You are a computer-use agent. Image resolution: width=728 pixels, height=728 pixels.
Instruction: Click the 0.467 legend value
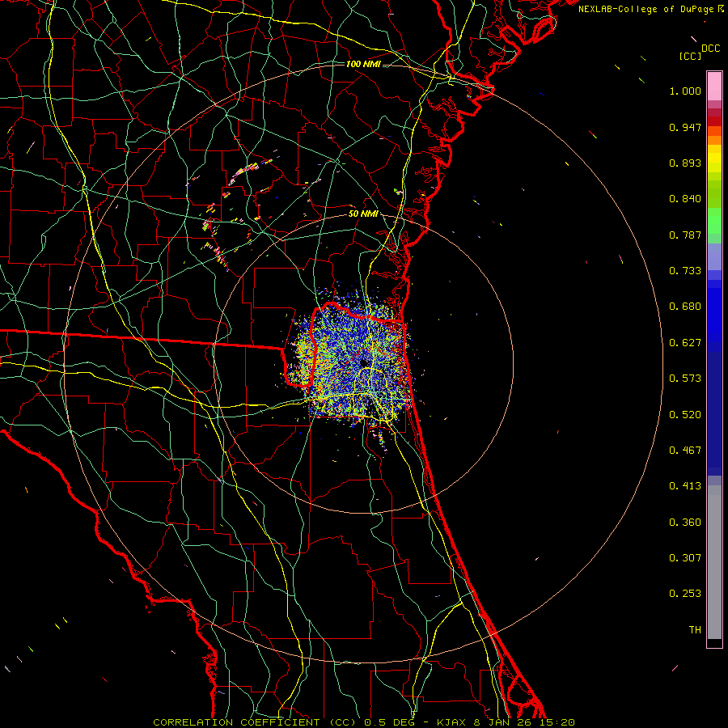[685, 451]
